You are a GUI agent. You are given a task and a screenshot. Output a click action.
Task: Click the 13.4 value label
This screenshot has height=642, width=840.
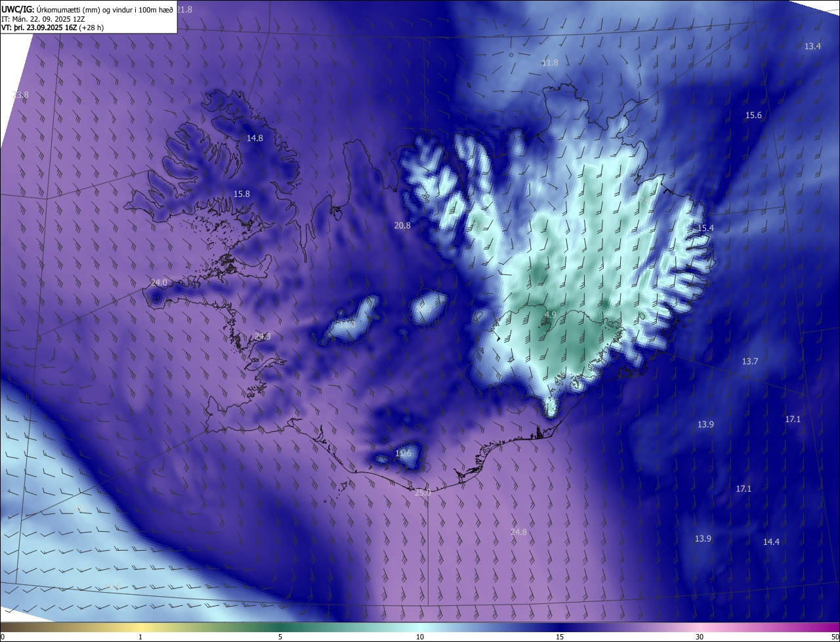point(812,46)
